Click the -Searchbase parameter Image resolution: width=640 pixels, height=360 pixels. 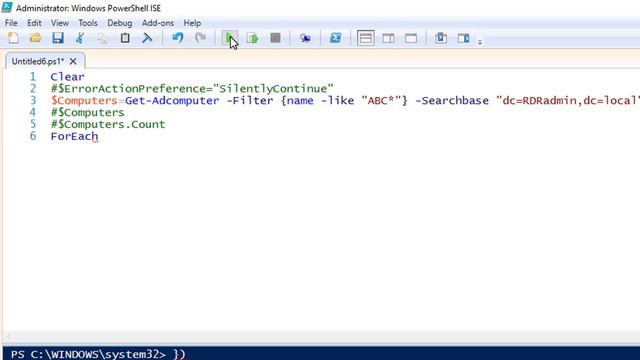[x=452, y=100]
